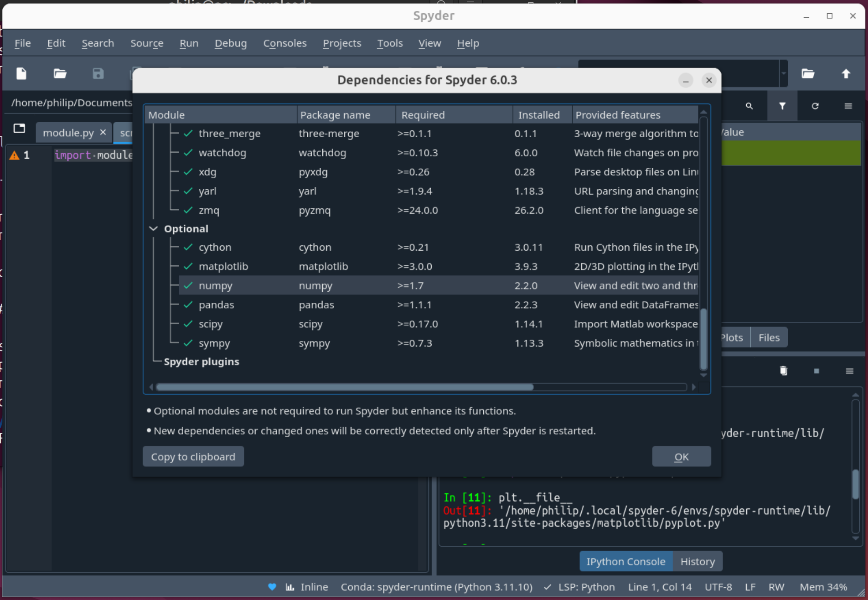Sort by Package name column header
The image size is (868, 600).
[x=346, y=115]
